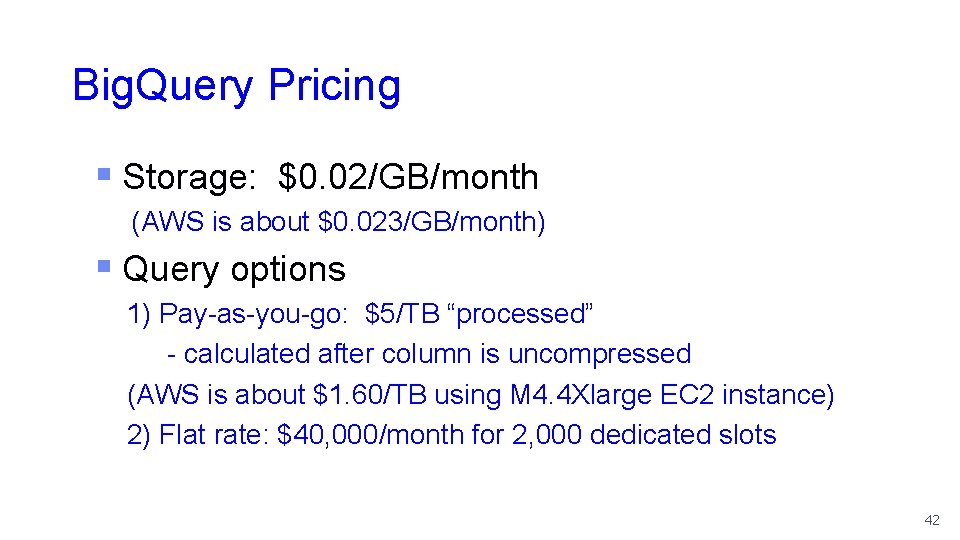Click the $0.02/GB/month price text
The width and height of the screenshot is (960, 540).
pos(408,178)
